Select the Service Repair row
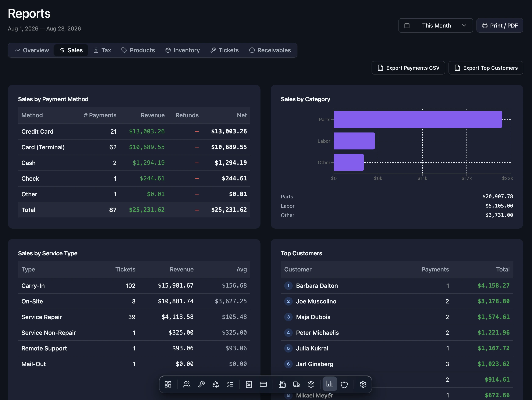Screen dimensions: 532x400 coord(134,317)
